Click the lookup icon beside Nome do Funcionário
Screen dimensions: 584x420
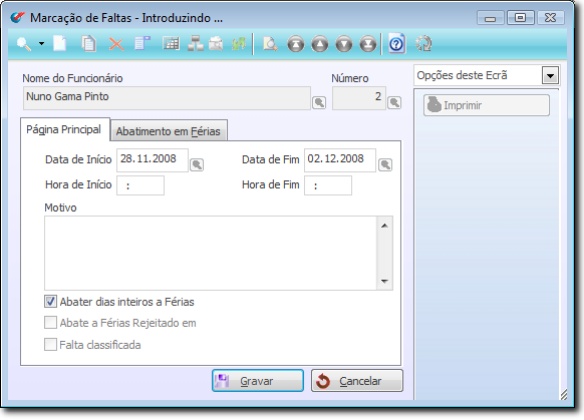[319, 102]
